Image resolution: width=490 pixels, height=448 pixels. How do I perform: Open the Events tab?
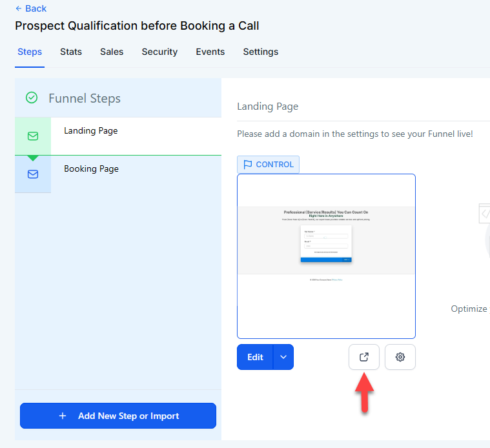[210, 52]
